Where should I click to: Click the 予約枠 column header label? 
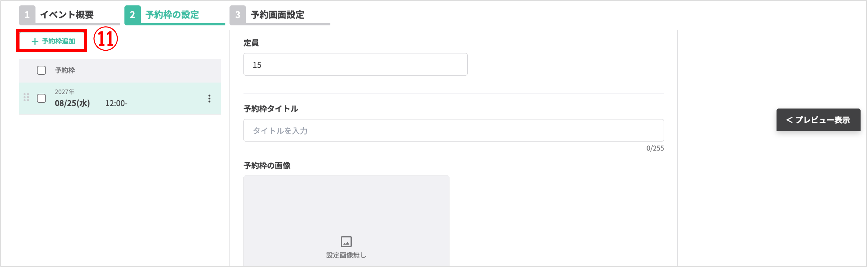pyautogui.click(x=65, y=70)
